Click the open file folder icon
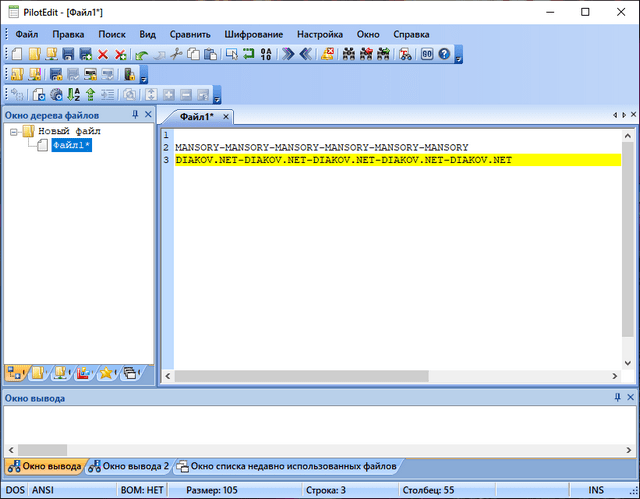The image size is (640, 499). click(x=34, y=54)
